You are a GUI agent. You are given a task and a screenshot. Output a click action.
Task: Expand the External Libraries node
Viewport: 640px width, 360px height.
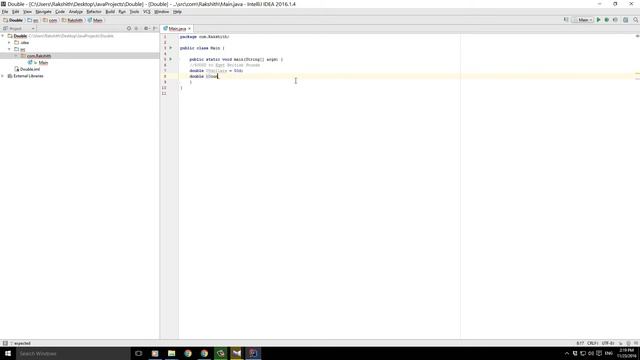click(3, 76)
